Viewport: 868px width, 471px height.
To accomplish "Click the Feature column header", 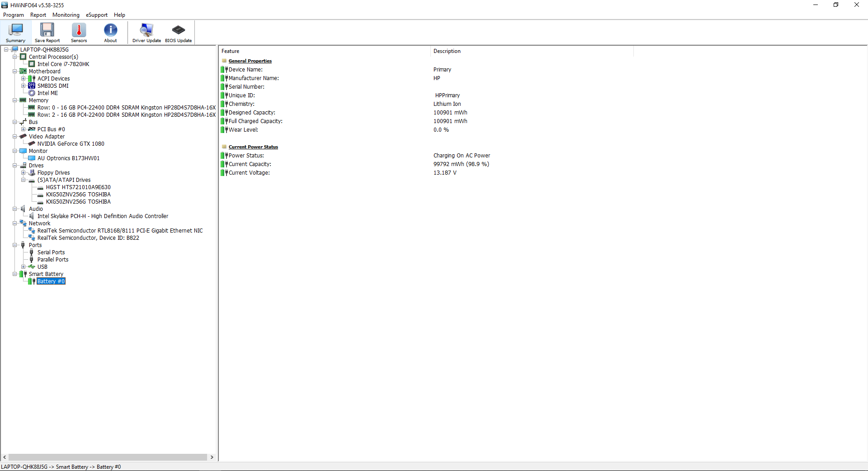I will pyautogui.click(x=325, y=51).
